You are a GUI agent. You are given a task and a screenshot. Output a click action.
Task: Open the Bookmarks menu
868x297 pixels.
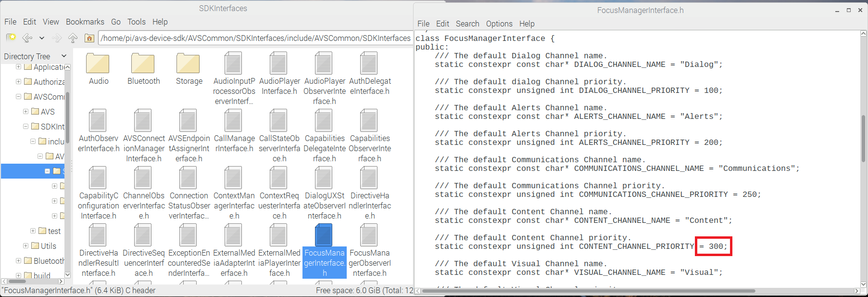tap(85, 22)
